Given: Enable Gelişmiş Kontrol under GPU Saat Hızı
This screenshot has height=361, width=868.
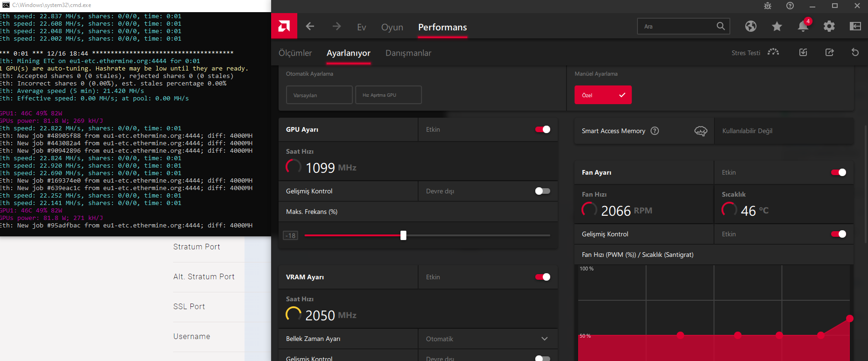Looking at the screenshot, I should tap(543, 191).
